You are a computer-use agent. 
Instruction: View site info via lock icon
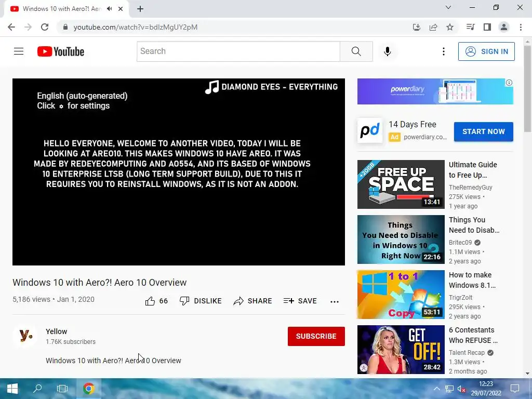click(x=65, y=27)
